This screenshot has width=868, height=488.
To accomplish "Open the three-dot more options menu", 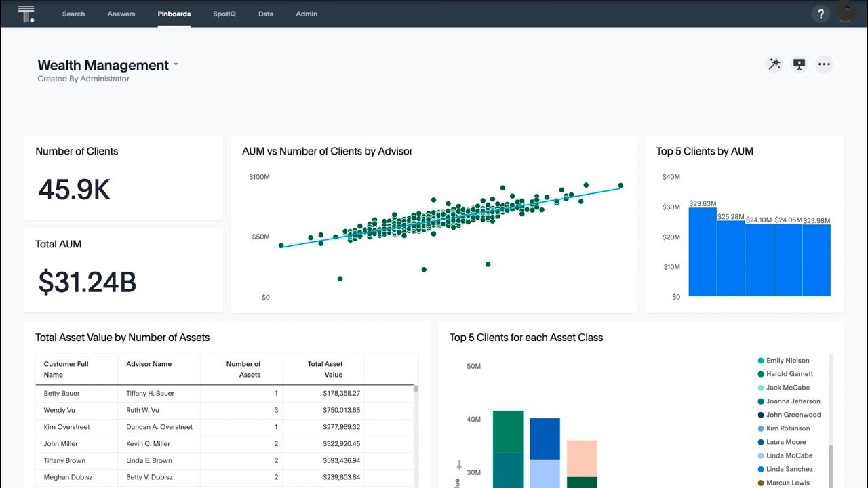I will coord(824,64).
